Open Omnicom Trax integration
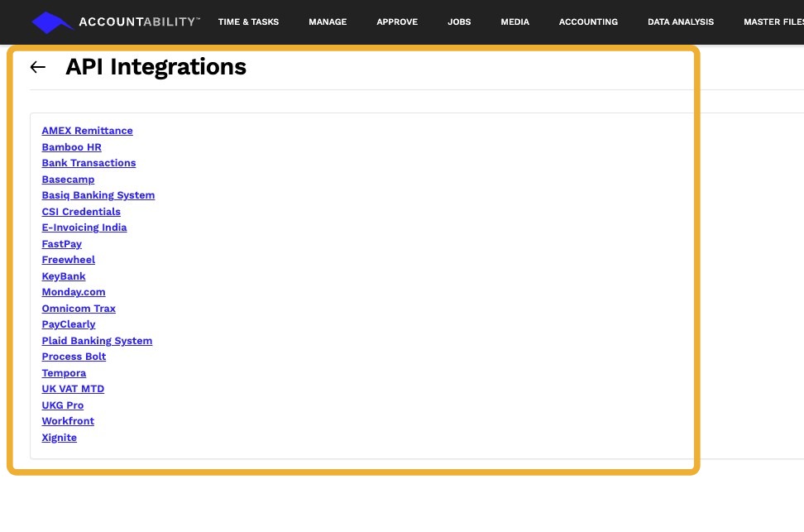The height and width of the screenshot is (532, 804). 79,309
